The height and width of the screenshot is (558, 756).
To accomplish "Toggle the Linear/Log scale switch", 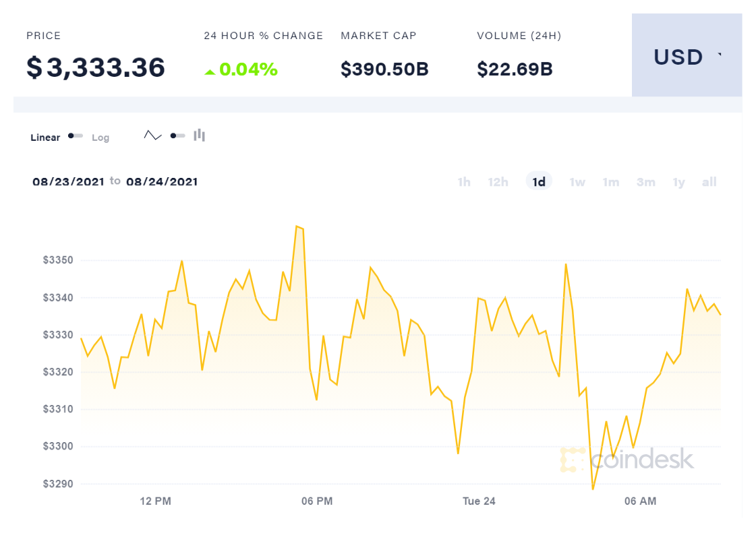I will coord(76,136).
